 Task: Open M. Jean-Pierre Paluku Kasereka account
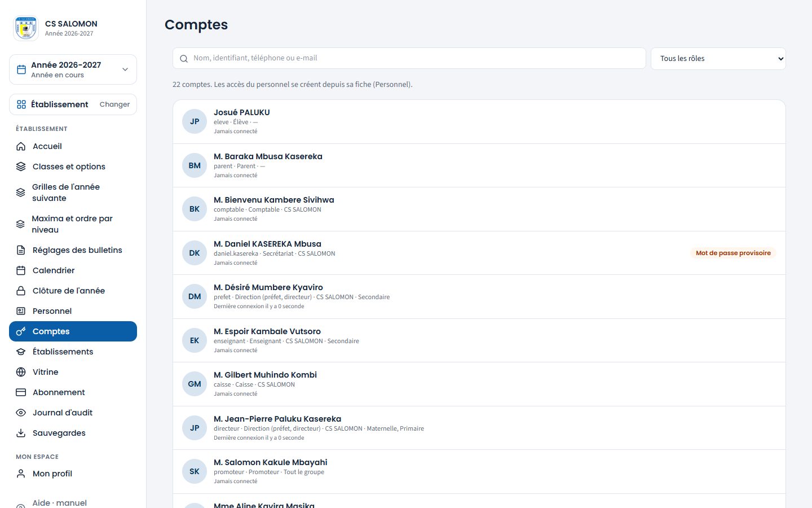pyautogui.click(x=479, y=428)
